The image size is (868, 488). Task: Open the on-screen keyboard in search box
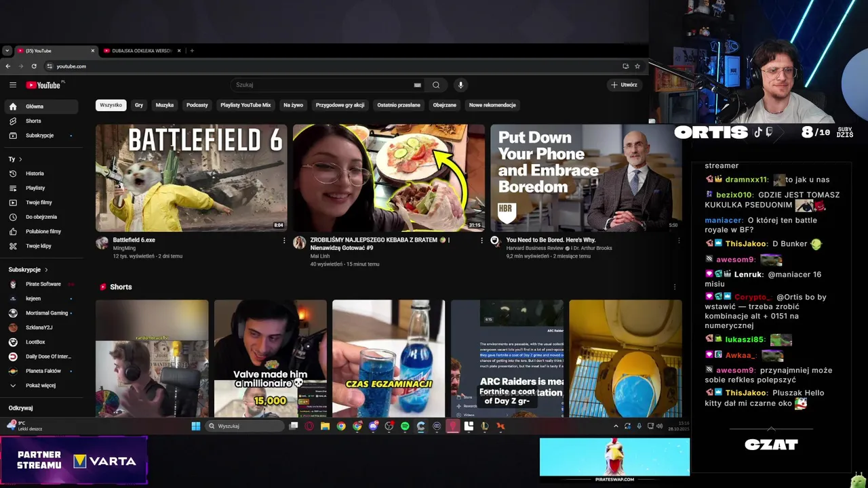tap(418, 85)
